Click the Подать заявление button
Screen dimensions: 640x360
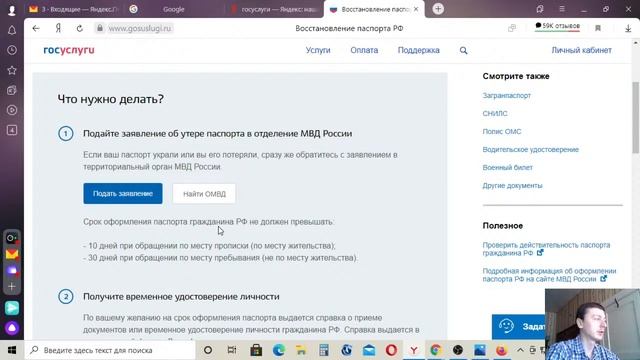tap(123, 193)
